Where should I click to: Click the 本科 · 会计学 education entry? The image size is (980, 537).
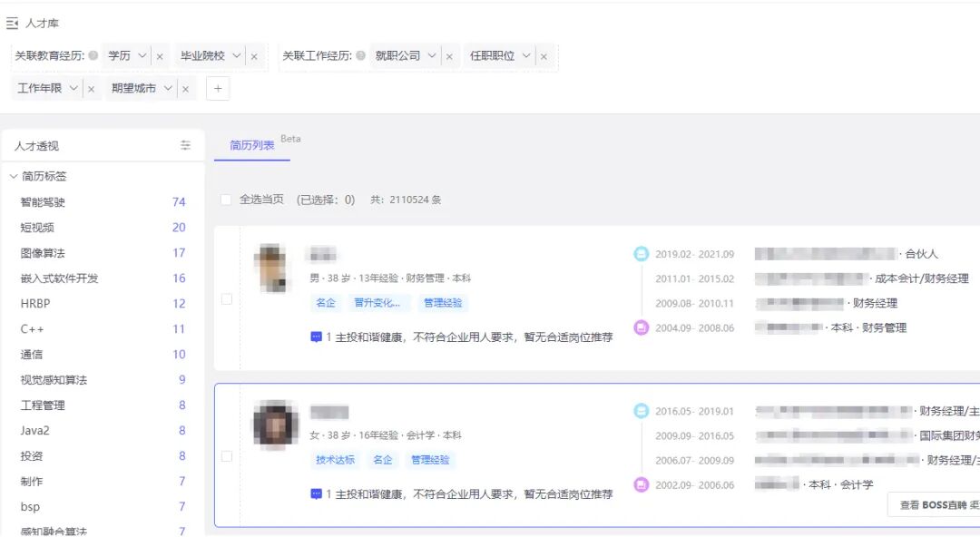pos(840,484)
